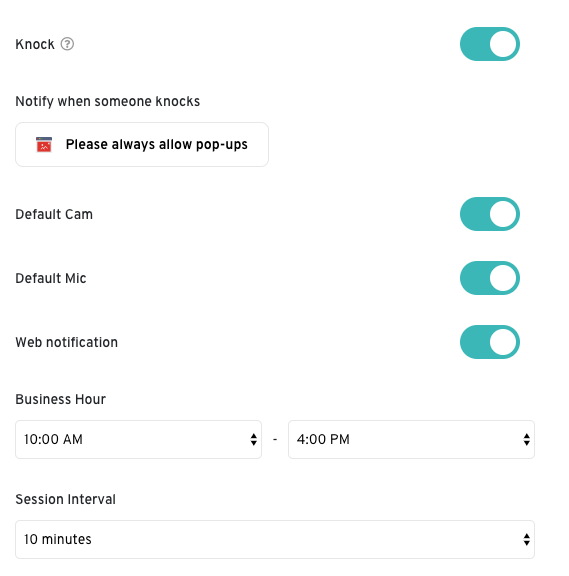569x576 pixels.
Task: Disable the Knock toggle
Action: [x=490, y=44]
